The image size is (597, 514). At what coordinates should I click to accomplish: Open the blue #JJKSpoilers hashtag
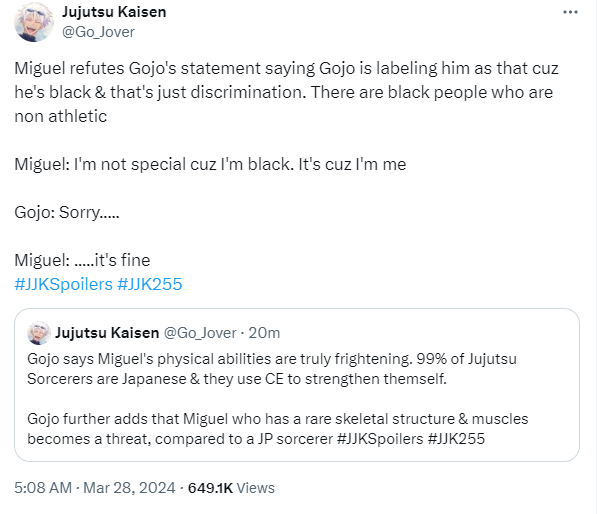[x=64, y=284]
